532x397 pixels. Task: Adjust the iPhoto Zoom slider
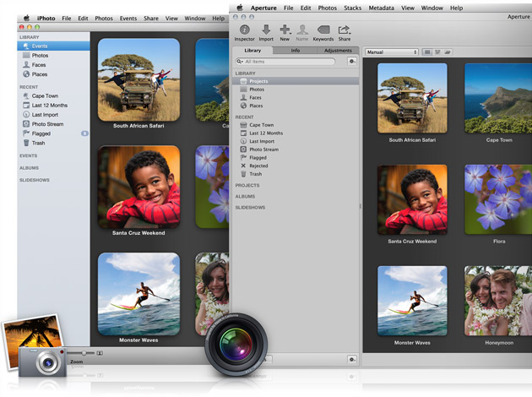click(84, 353)
